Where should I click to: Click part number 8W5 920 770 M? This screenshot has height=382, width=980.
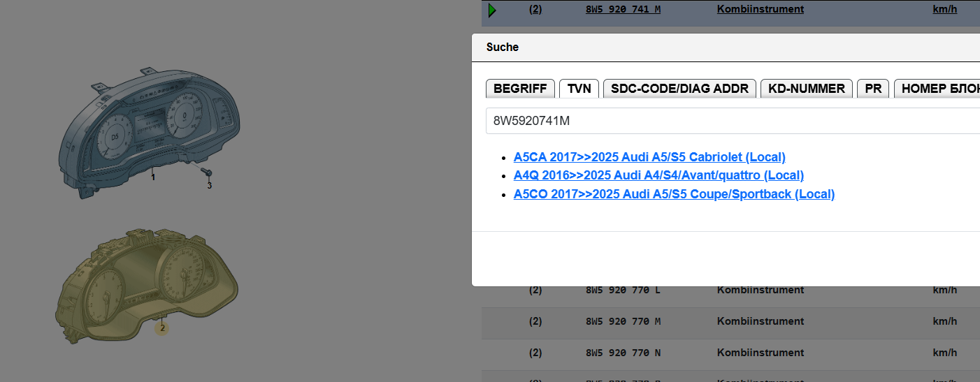pos(623,321)
